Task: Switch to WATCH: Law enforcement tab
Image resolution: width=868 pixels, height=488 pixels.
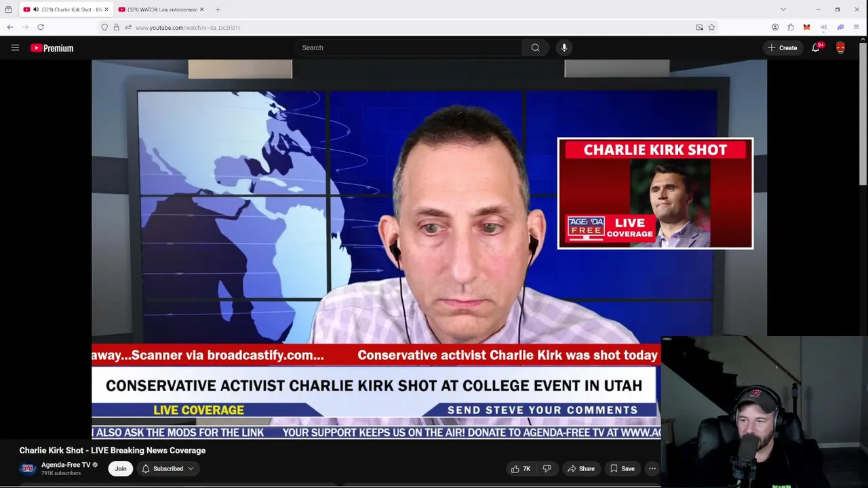Action: 160,9
